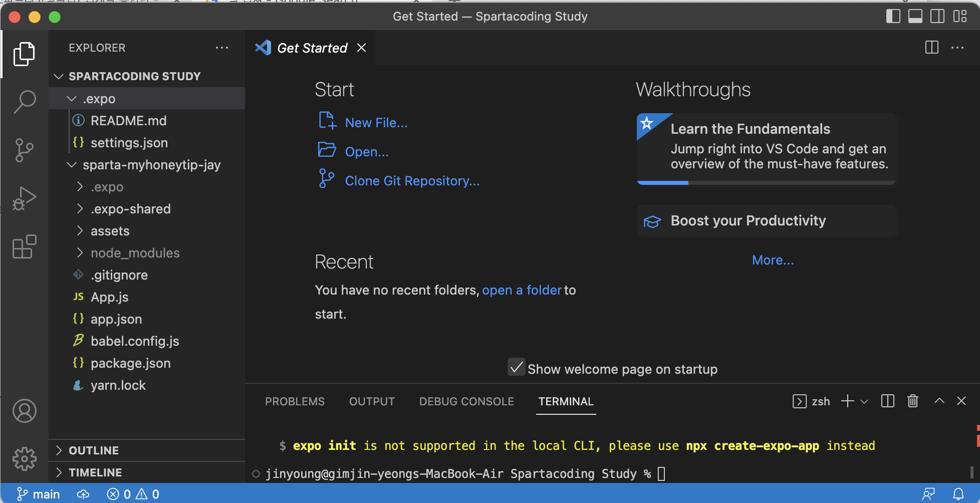Click Clone Git Repository... link
980x503 pixels.
[x=412, y=181]
